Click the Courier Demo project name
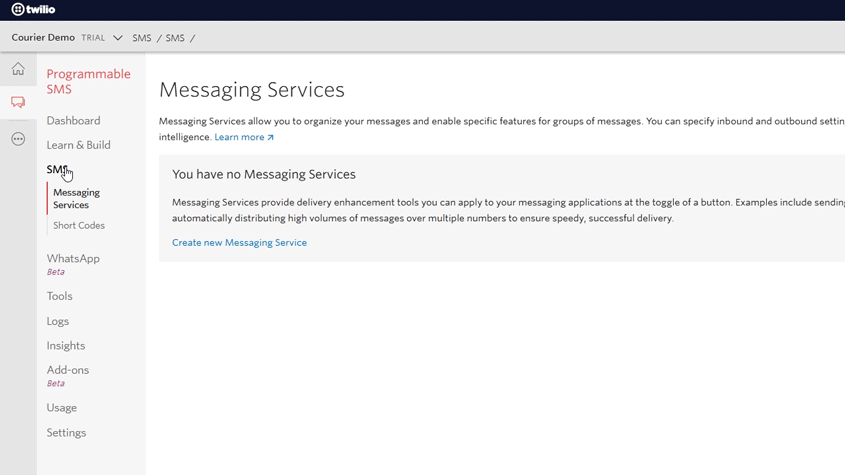The image size is (845, 475). [43, 38]
